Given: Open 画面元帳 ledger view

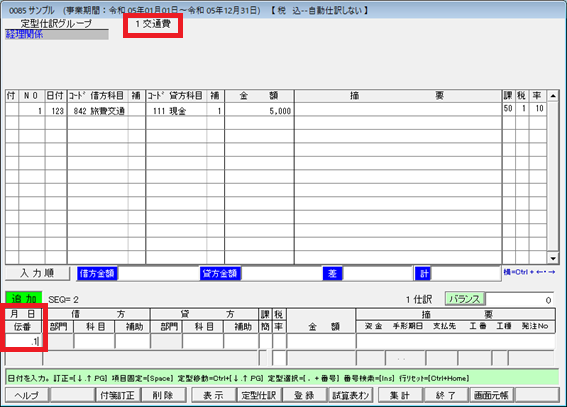Looking at the screenshot, I should coord(491,395).
